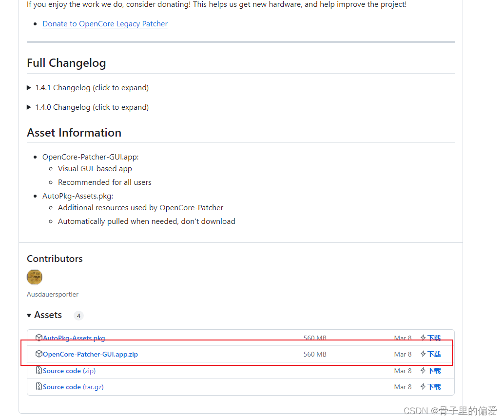Open the Ausdauersportler contributor avatar
This screenshot has height=420, width=504.
[35, 277]
